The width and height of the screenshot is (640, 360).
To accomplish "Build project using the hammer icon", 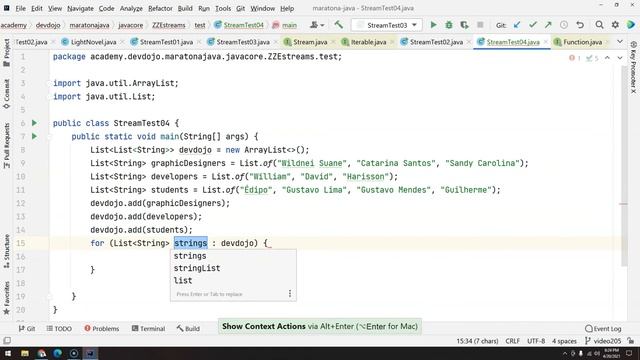I will pos(338,25).
